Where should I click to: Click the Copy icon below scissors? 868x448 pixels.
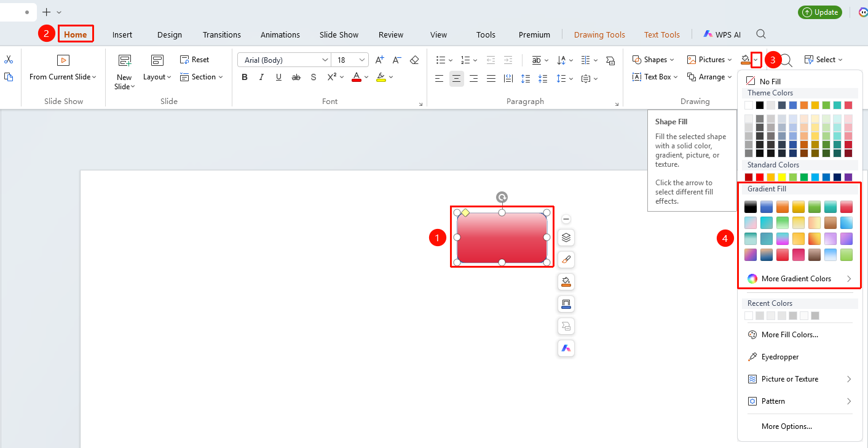coord(9,77)
